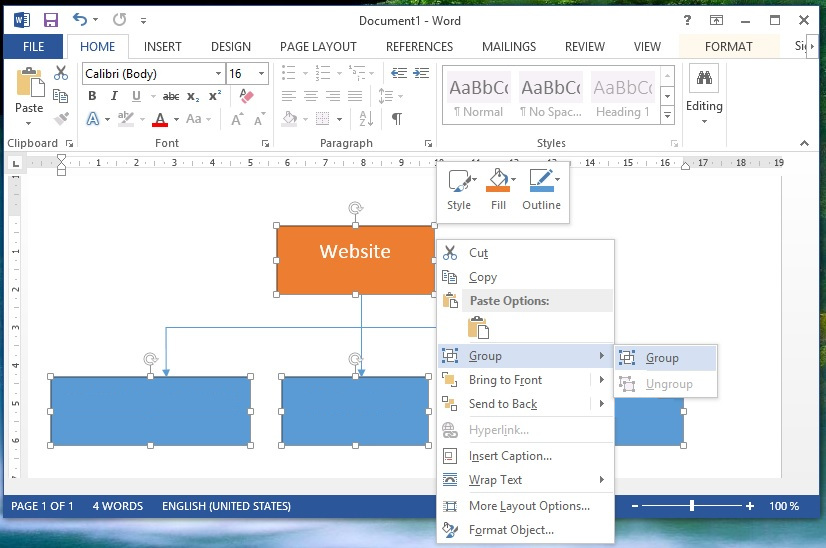
Task: Click the paste icon under Paste Options
Action: (x=478, y=327)
